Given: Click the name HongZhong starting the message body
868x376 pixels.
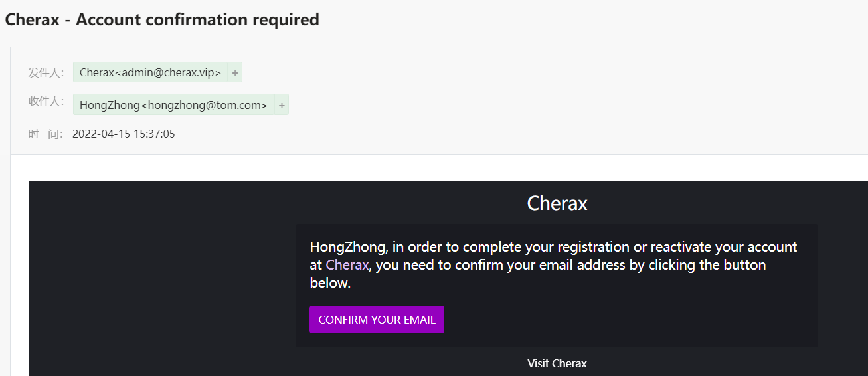Looking at the screenshot, I should click(348, 247).
